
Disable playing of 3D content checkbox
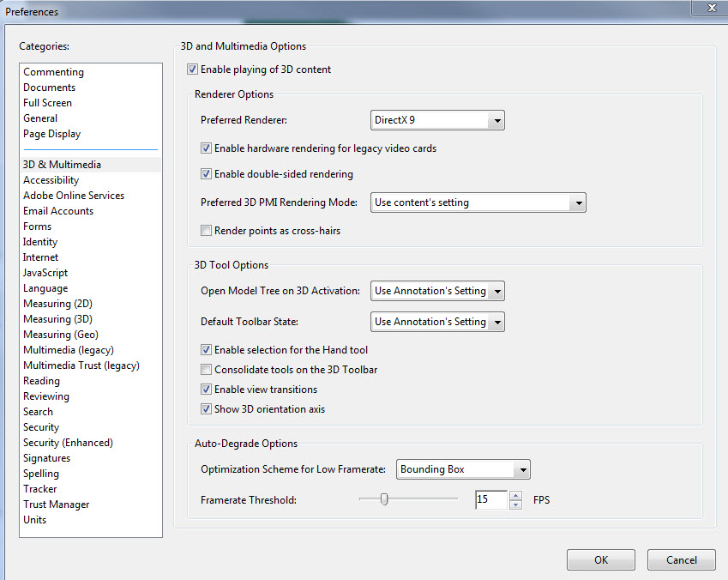point(192,69)
